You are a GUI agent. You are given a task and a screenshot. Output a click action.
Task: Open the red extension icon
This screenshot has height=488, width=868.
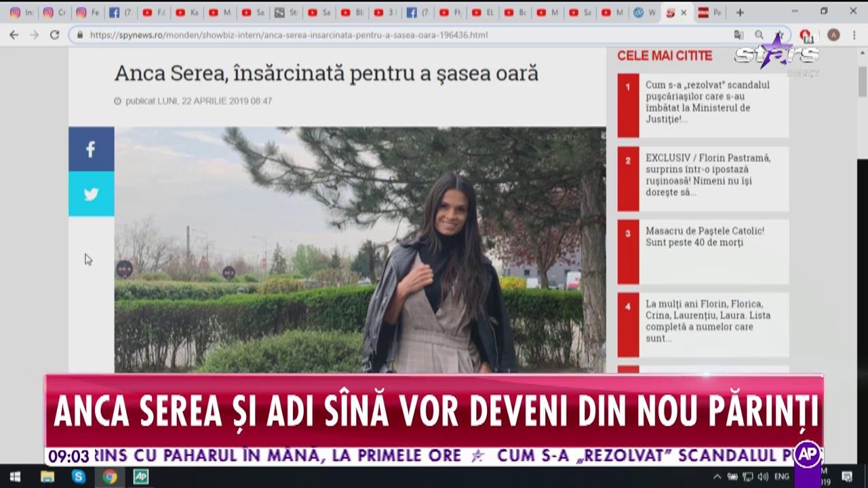click(x=805, y=35)
